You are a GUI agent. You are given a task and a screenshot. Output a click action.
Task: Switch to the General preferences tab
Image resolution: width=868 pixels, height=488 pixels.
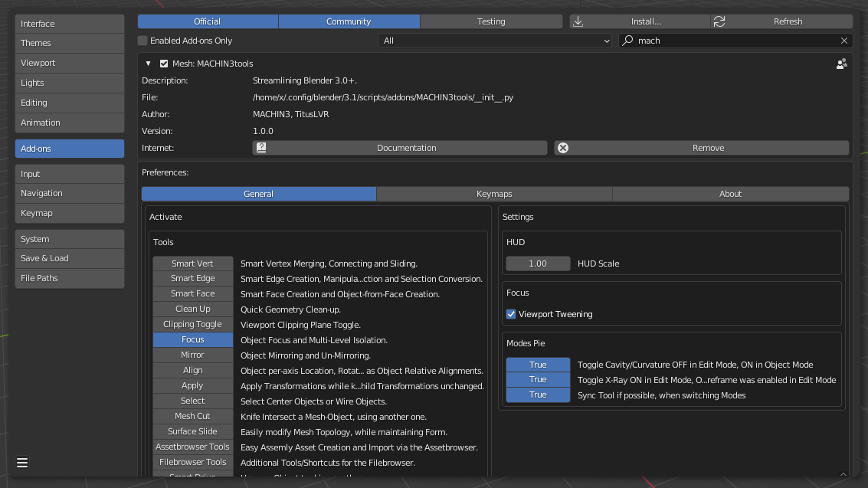click(258, 194)
